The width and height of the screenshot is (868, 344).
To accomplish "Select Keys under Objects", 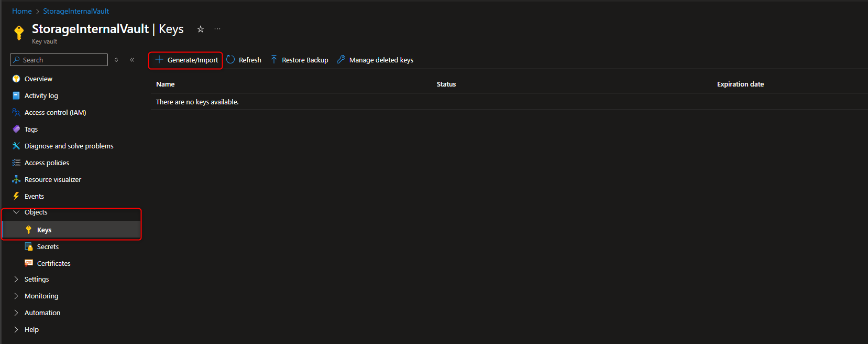I will click(44, 230).
